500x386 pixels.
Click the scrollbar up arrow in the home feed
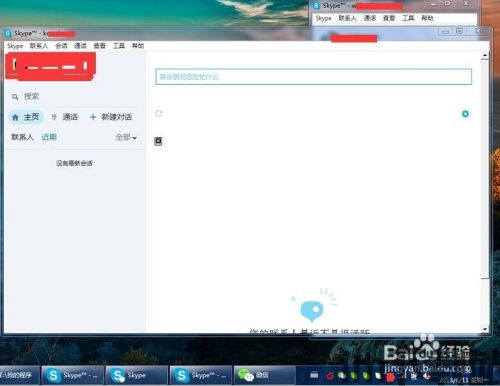[485, 56]
